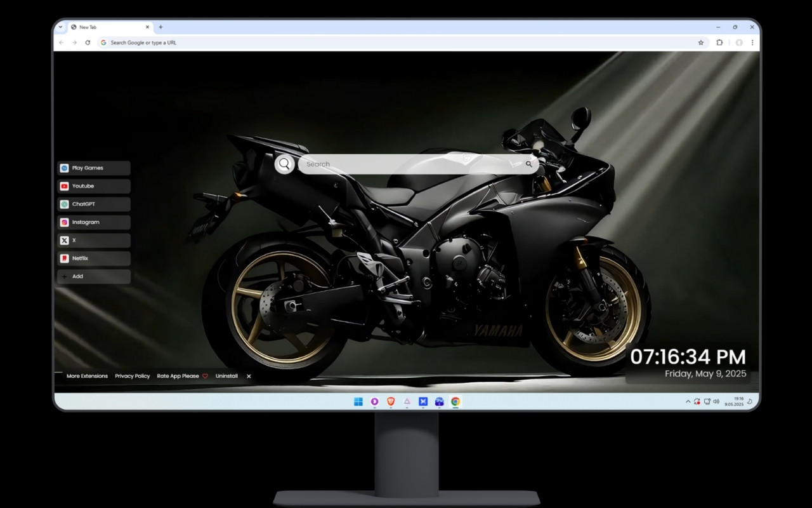
Task: Click the magnifier icon inside search bar
Action: coord(528,164)
